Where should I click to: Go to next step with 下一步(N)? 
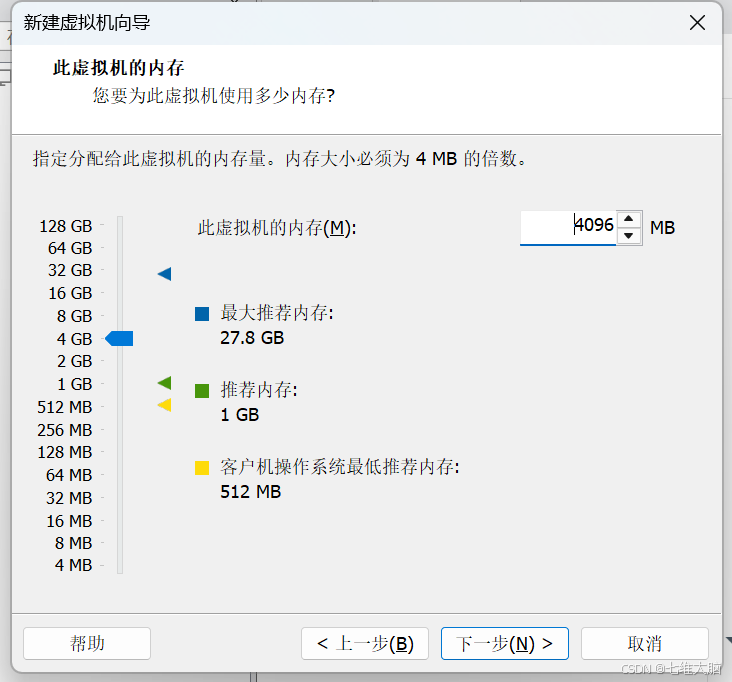[x=505, y=643]
